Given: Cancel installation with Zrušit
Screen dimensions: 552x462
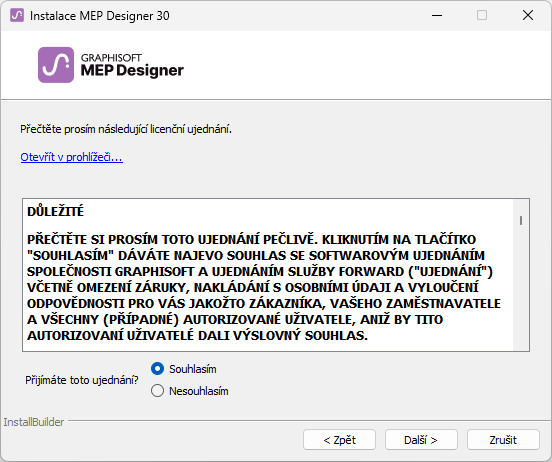Looking at the screenshot, I should click(x=503, y=440).
